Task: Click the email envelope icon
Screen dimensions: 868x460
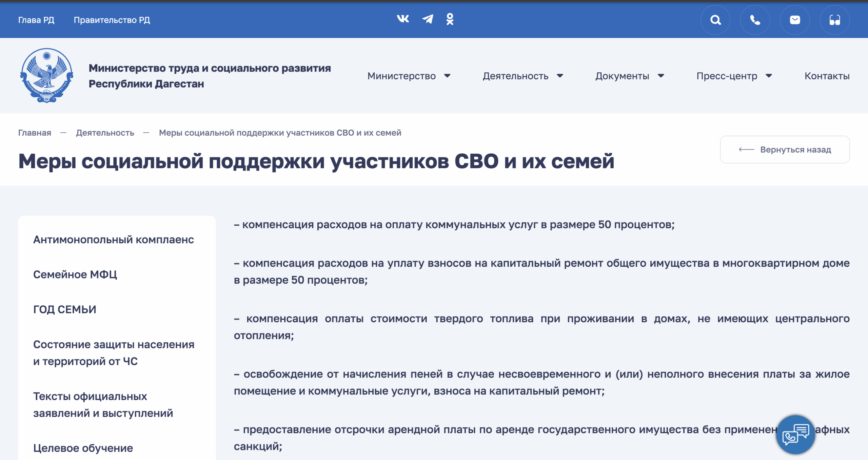Action: coord(795,20)
